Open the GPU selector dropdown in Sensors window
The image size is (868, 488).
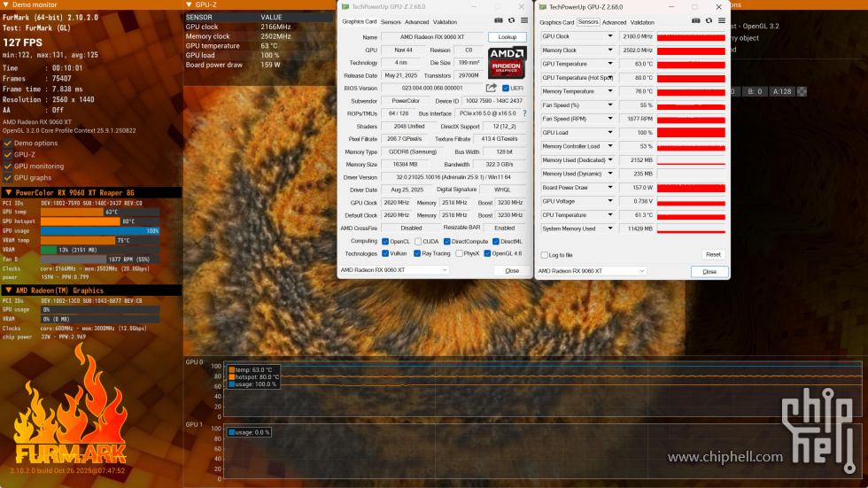tap(641, 271)
